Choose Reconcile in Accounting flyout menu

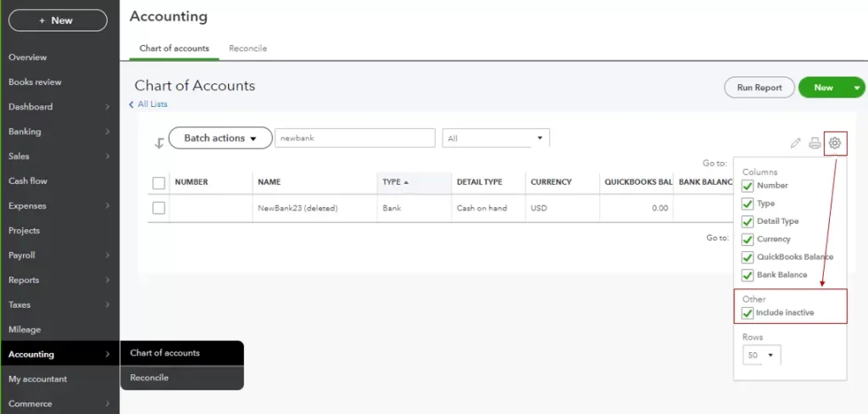182,378
